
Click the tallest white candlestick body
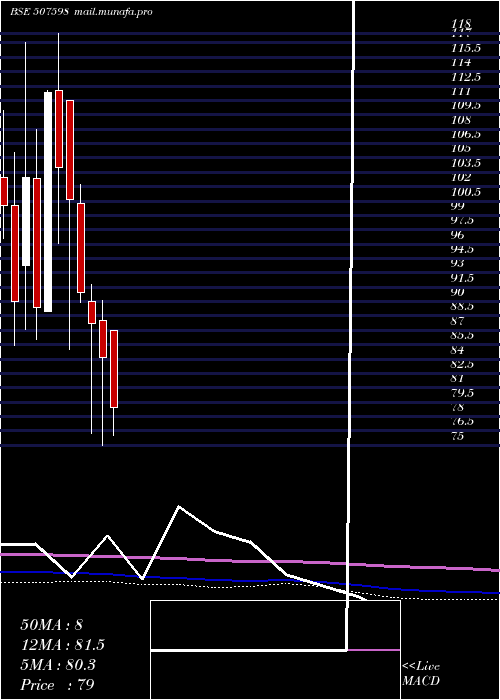48,202
